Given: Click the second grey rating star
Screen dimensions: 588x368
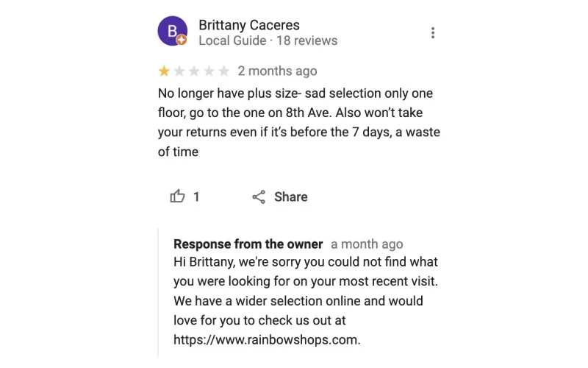Looking at the screenshot, I should 179,71.
